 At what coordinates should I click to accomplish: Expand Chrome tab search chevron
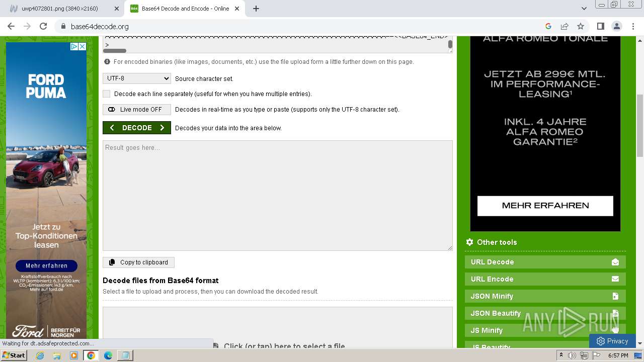point(584,9)
